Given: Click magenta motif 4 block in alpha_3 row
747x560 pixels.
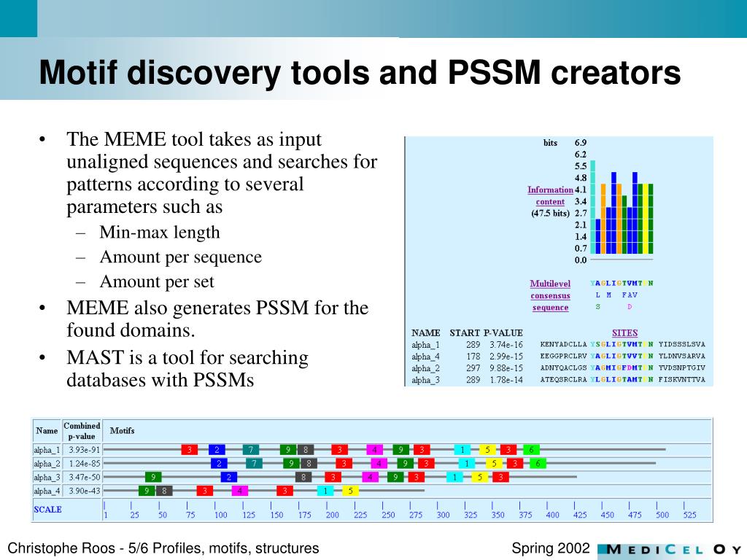Looking at the screenshot, I should pyautogui.click(x=370, y=477).
